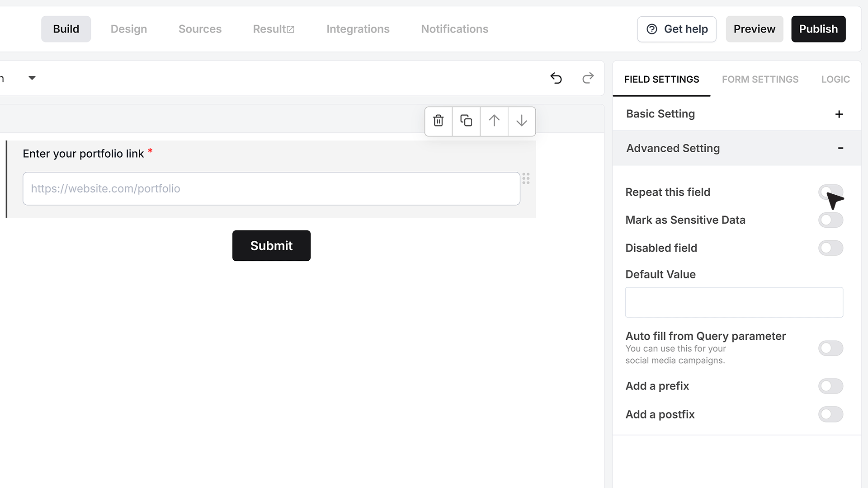Undo the last change
The width and height of the screenshot is (868, 488).
pos(556,78)
